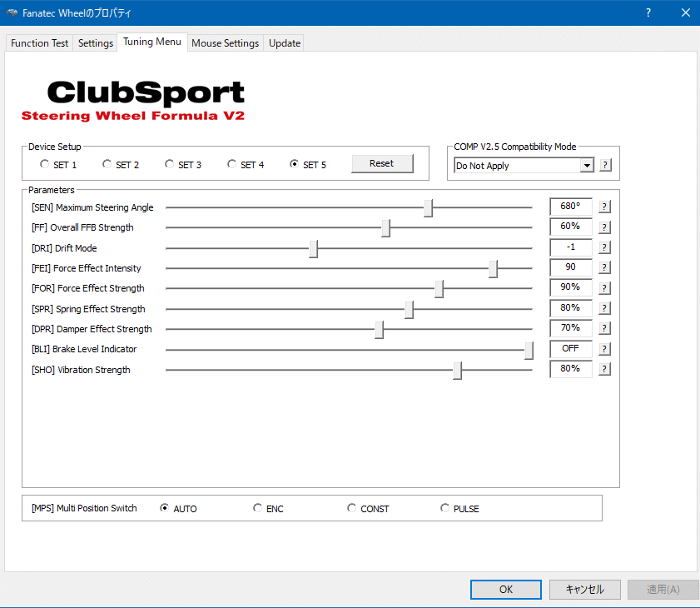
Task: Click the Overall FFB Strength slider handle
Action: point(385,228)
